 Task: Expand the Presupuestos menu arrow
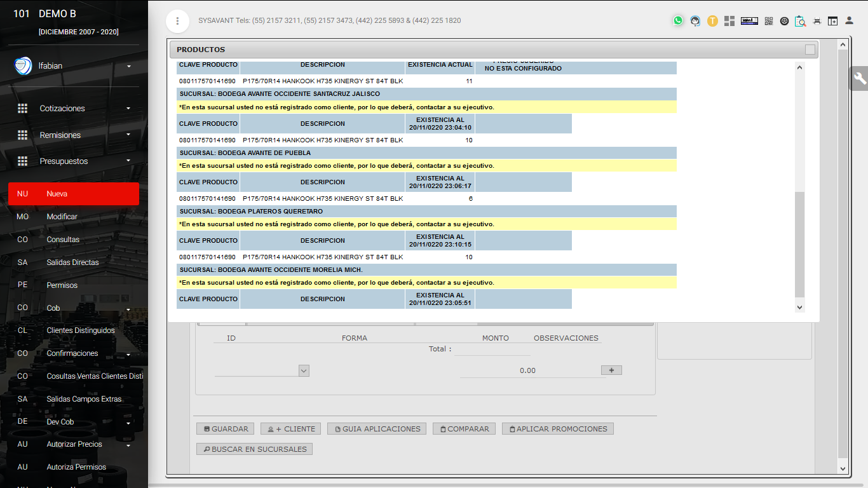(128, 161)
